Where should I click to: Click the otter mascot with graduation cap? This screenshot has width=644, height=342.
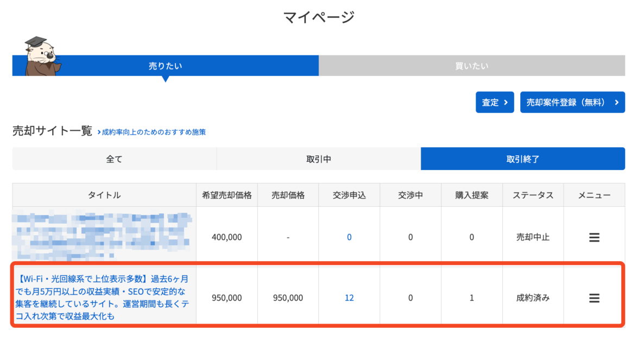point(41,56)
